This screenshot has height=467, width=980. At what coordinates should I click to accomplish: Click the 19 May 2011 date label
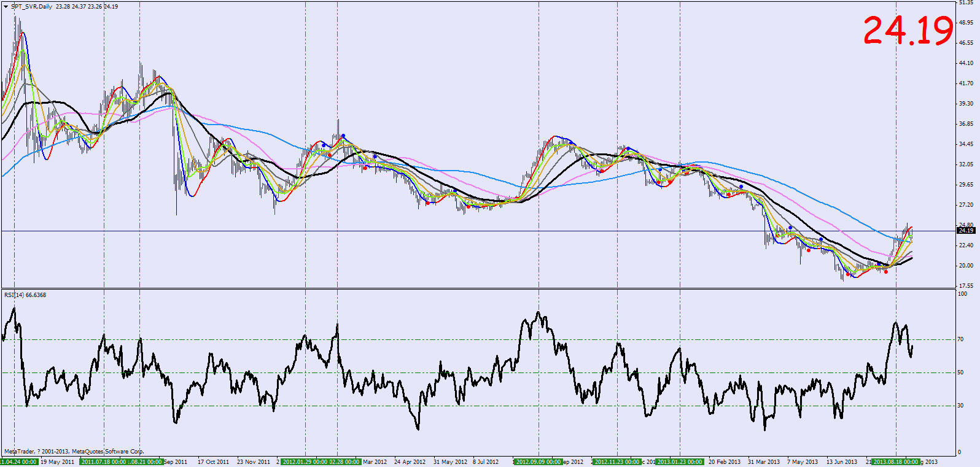pyautogui.click(x=57, y=462)
